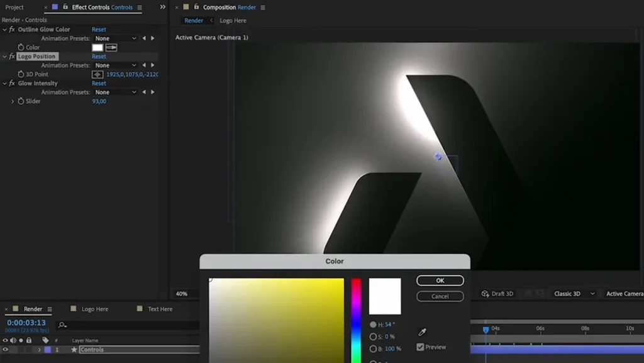Viewport: 644px width, 363px height.
Task: Click the Controls layer label color square
Action: click(x=48, y=350)
